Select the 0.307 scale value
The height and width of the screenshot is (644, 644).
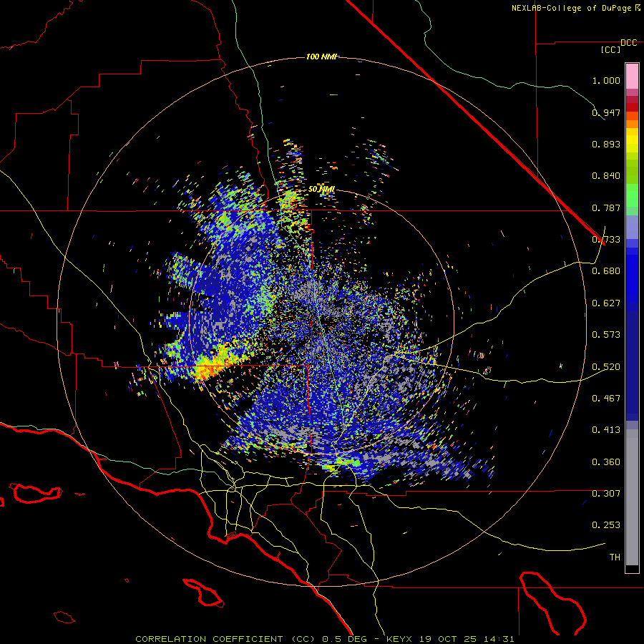coord(606,494)
